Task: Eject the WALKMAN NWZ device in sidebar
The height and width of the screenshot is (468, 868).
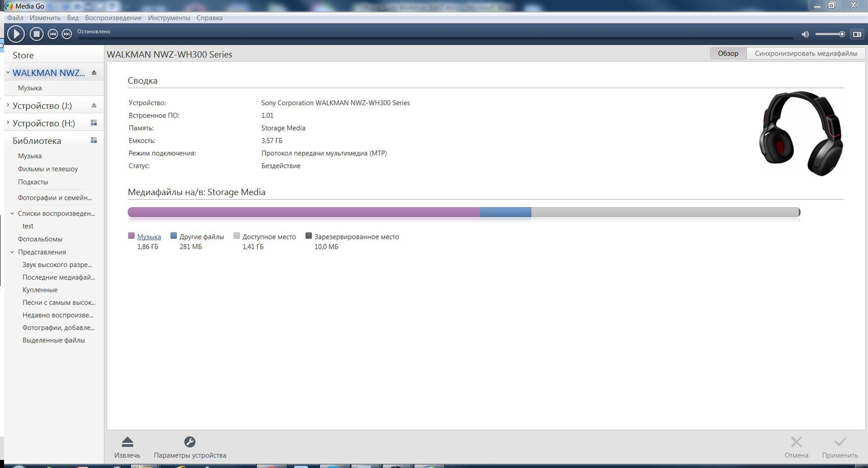Action: (x=94, y=73)
